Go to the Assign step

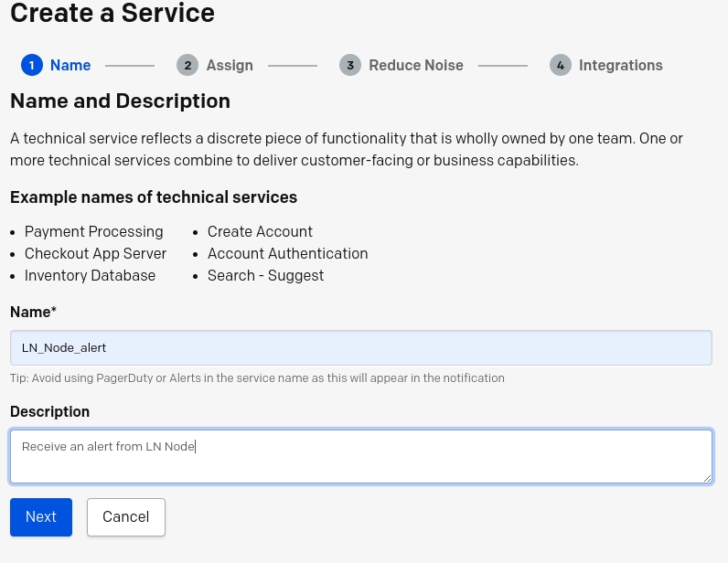230,66
